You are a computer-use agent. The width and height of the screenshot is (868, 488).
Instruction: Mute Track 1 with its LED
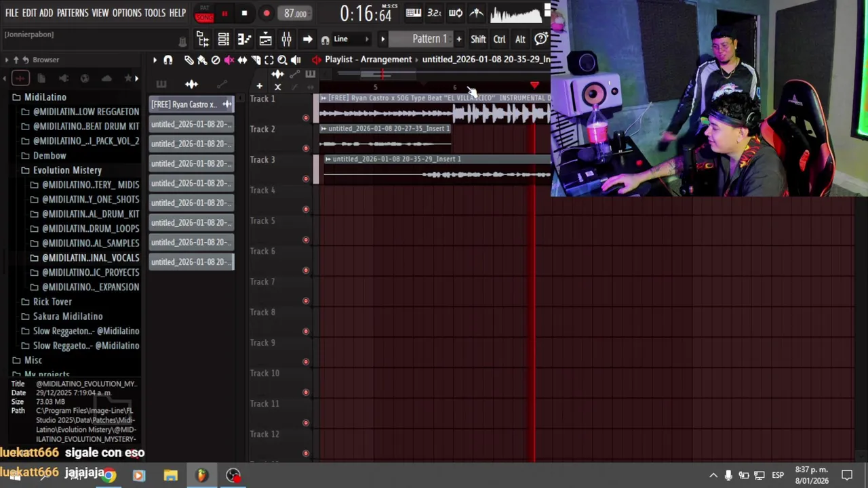point(306,118)
